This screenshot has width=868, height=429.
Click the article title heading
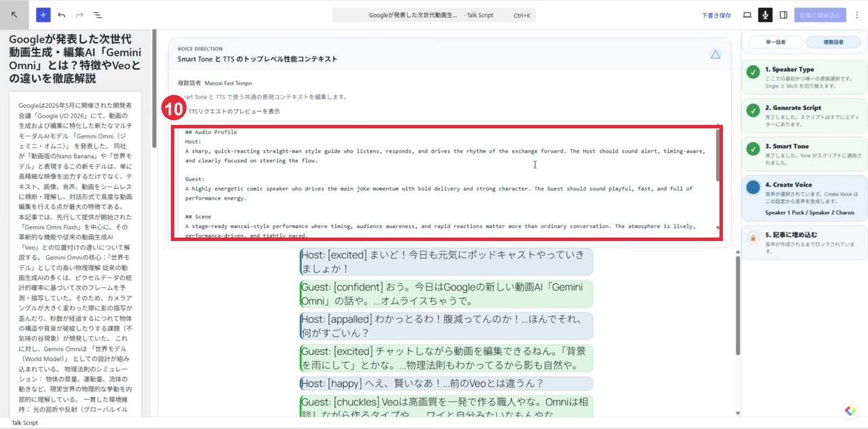pyautogui.click(x=75, y=59)
